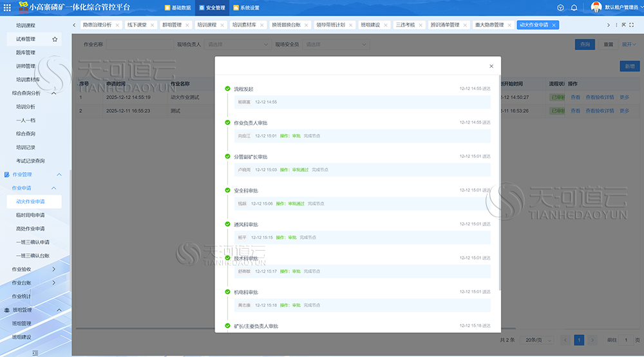Click the 流程发起 green check icon
Viewport: 644px width, 357px height.
click(227, 89)
